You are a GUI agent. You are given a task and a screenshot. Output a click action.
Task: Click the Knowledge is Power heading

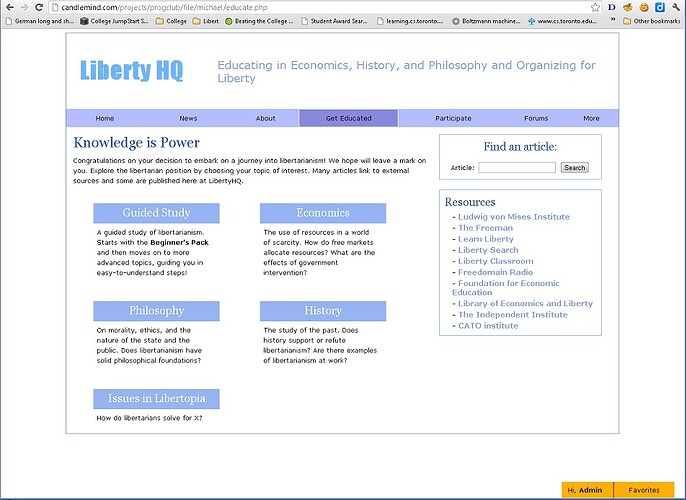[136, 143]
